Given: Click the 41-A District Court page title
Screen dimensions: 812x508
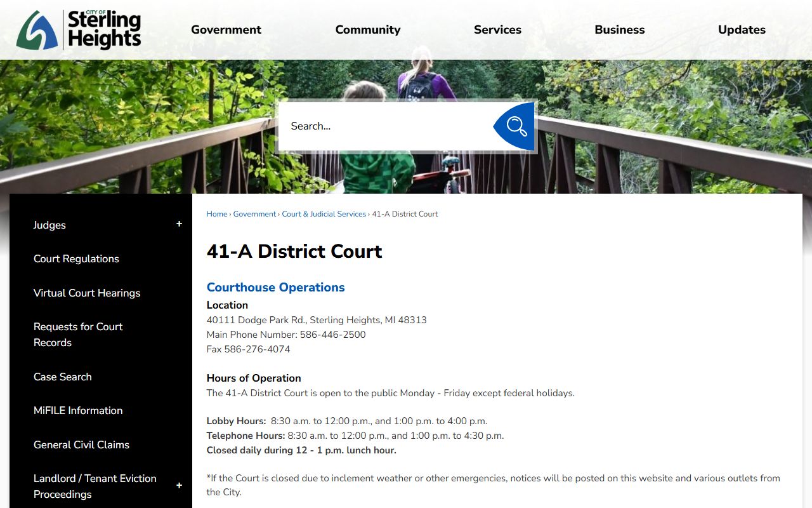Looking at the screenshot, I should point(294,251).
